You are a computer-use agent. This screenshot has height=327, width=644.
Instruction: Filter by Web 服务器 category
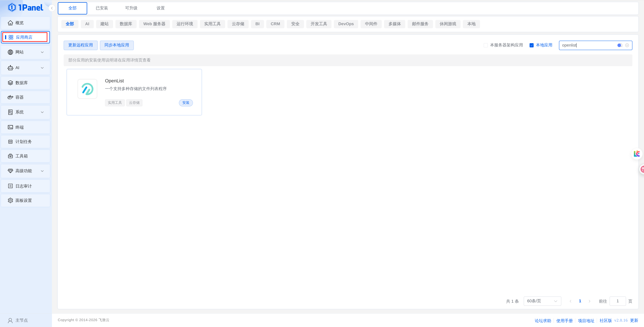tap(154, 24)
